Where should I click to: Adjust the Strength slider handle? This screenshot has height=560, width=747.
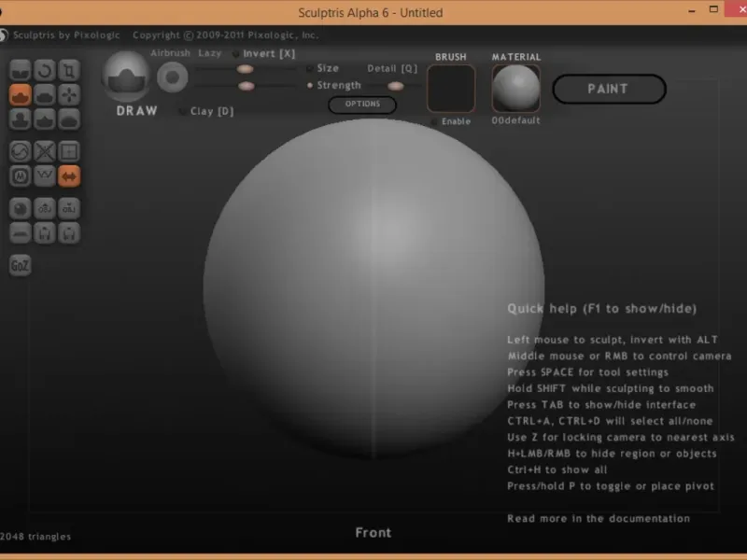point(246,86)
